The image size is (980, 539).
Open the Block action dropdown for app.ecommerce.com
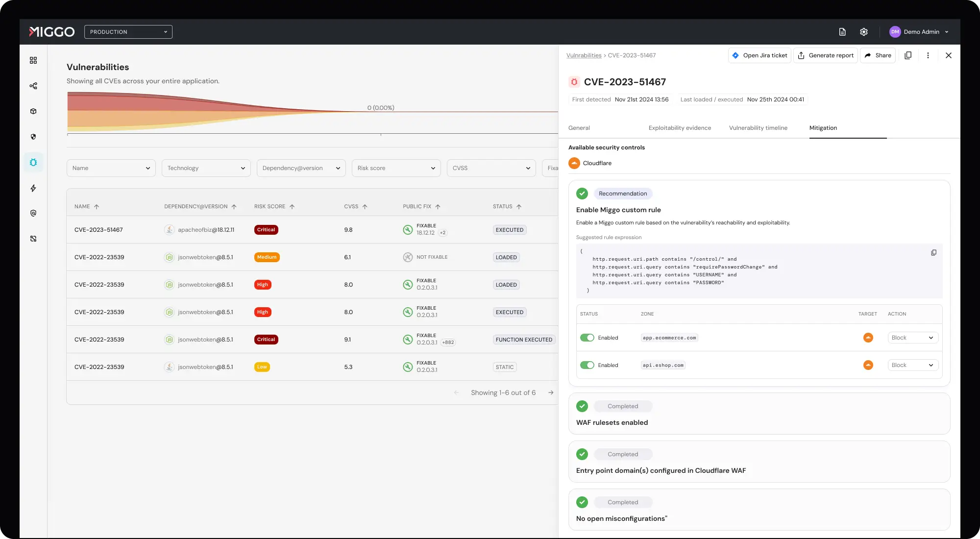912,338
